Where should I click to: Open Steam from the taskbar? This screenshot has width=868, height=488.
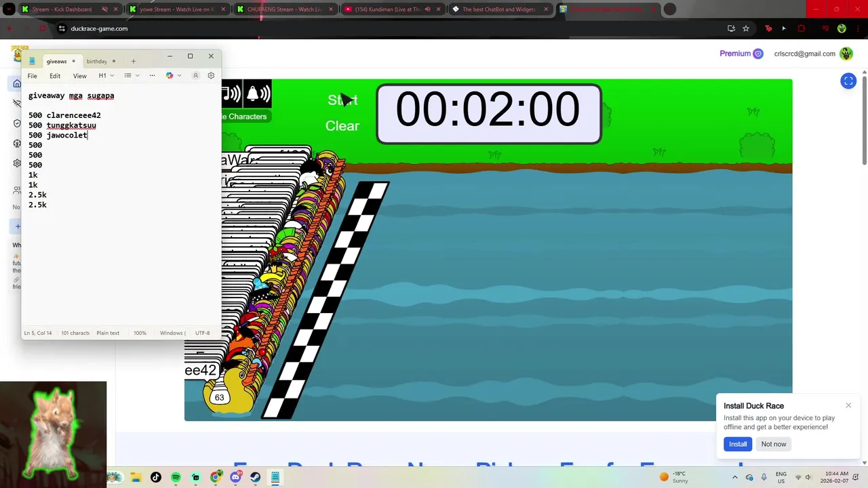(x=255, y=477)
